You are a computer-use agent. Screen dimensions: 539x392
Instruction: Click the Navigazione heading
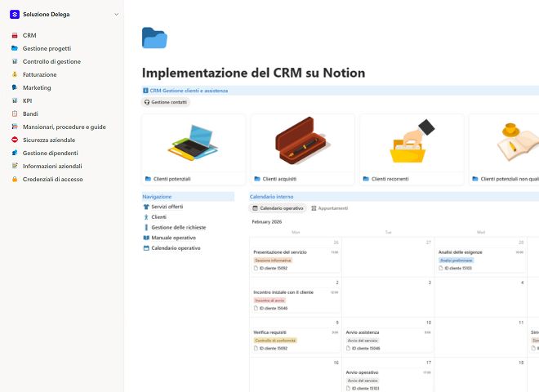[157, 197]
